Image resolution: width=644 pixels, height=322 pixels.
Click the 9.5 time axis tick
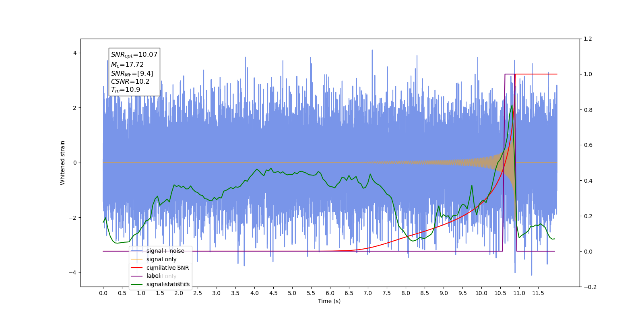point(462,293)
